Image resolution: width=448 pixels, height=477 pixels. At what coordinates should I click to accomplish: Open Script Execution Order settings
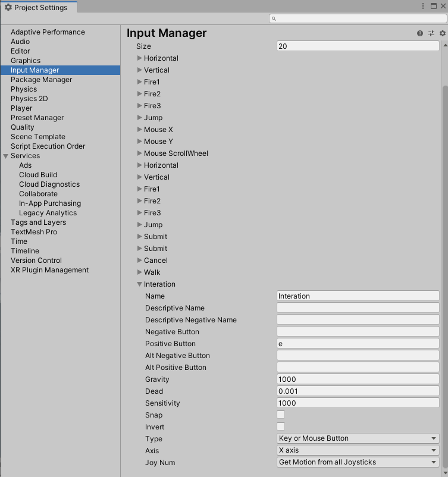click(x=48, y=146)
